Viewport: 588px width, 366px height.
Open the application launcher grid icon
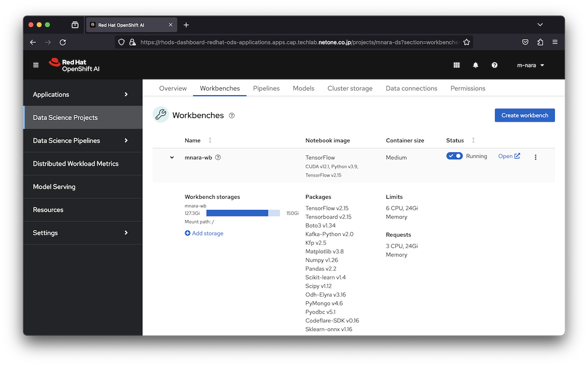tap(457, 65)
